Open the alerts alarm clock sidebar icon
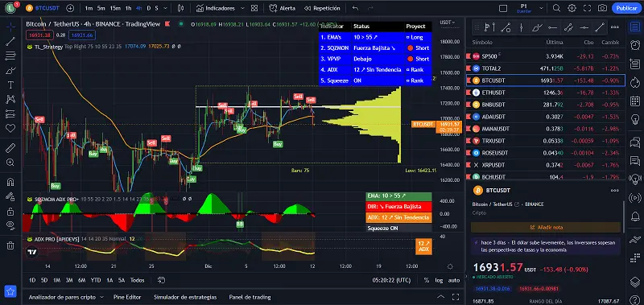644x305 pixels. click(635, 45)
